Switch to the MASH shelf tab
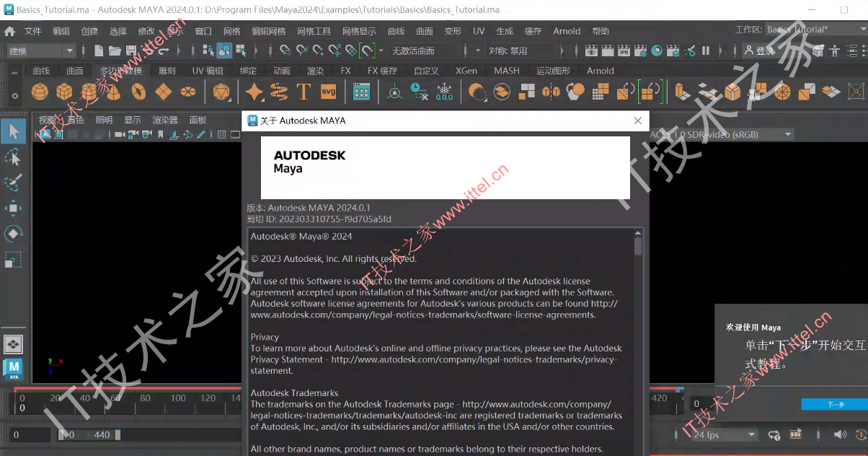Screen dimensions: 868x456 507,71
